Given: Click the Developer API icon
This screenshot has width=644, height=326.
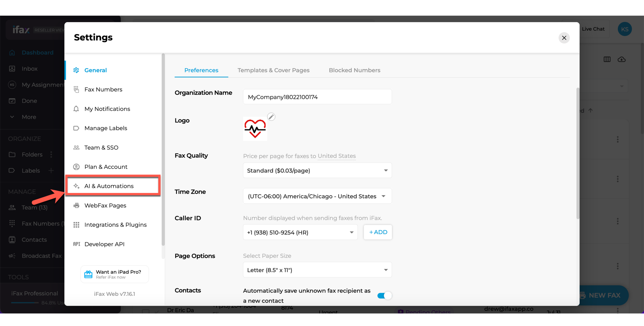Looking at the screenshot, I should (x=76, y=244).
